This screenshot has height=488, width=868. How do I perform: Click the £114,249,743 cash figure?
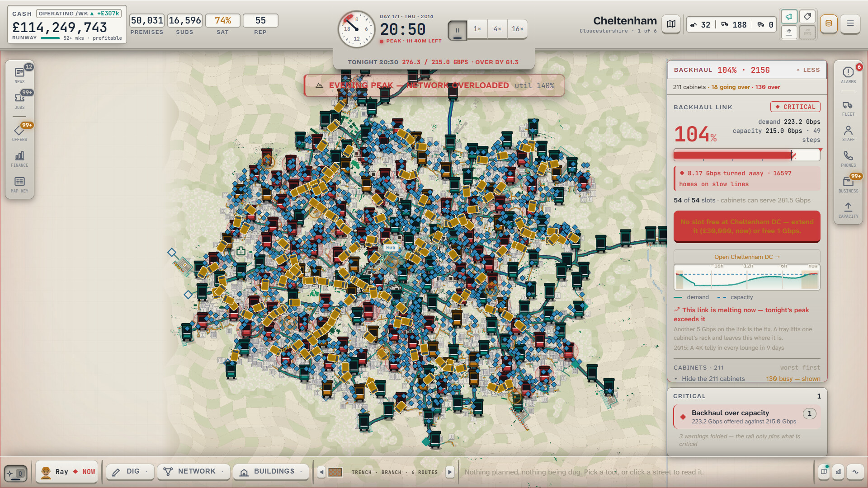[60, 28]
